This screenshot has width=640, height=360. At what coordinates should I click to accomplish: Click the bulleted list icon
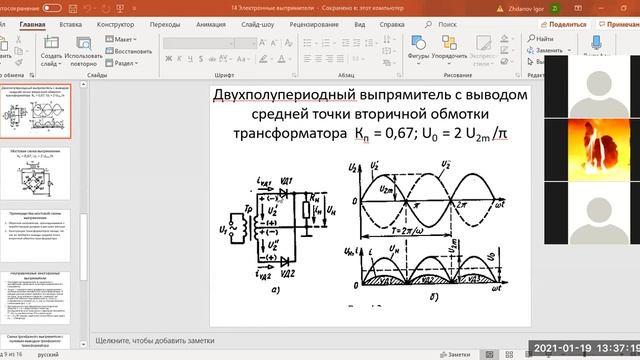click(x=308, y=43)
